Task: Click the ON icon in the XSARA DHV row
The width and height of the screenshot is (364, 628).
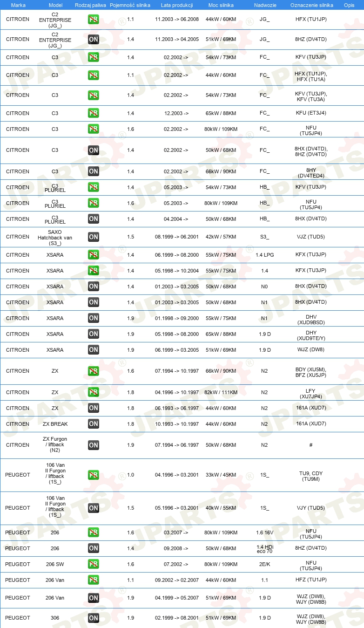Action: 94,318
